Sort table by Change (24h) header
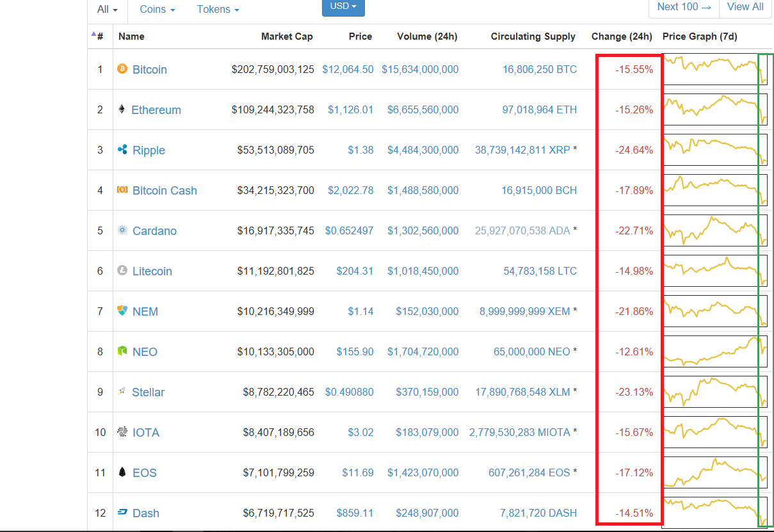 622,36
